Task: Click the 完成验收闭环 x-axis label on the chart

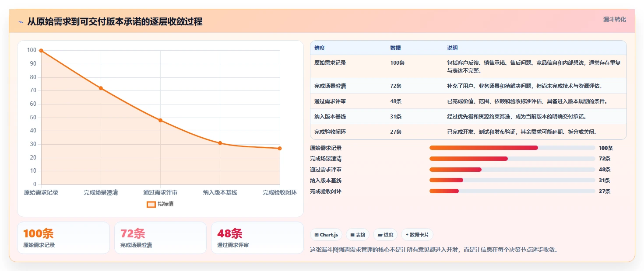Action: [x=280, y=192]
